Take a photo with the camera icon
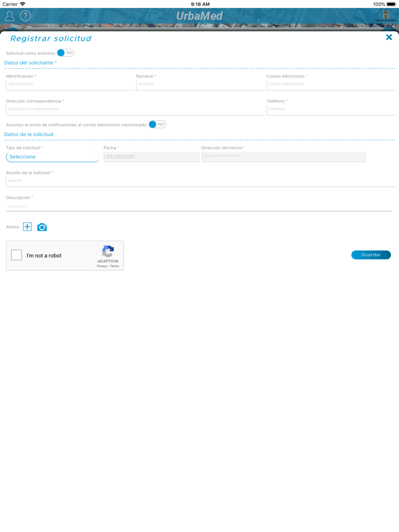 (42, 227)
